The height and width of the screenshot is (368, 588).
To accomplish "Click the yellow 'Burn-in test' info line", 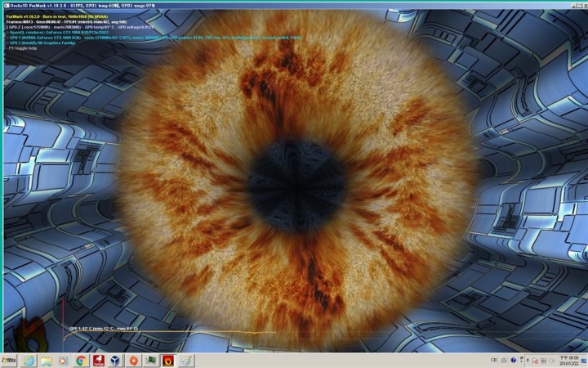I will [x=57, y=16].
